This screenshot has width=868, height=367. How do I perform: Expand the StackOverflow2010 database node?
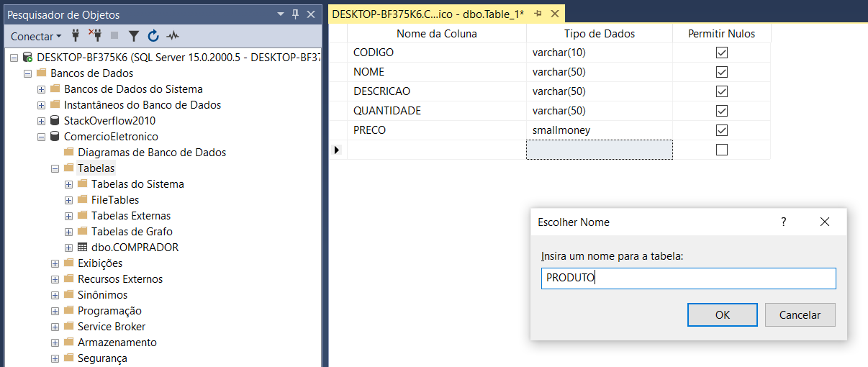coord(41,120)
